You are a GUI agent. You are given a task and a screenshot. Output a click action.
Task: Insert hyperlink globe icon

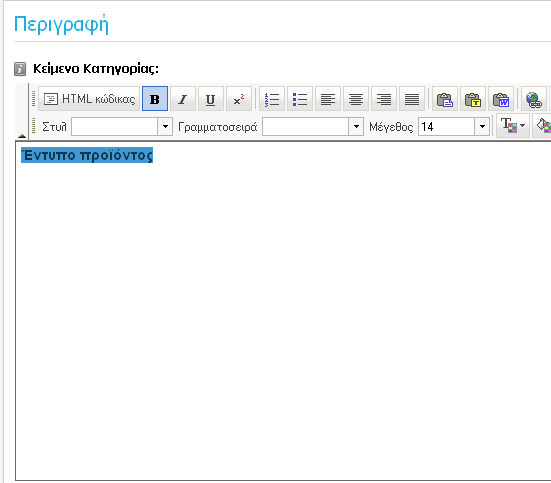tap(534, 99)
